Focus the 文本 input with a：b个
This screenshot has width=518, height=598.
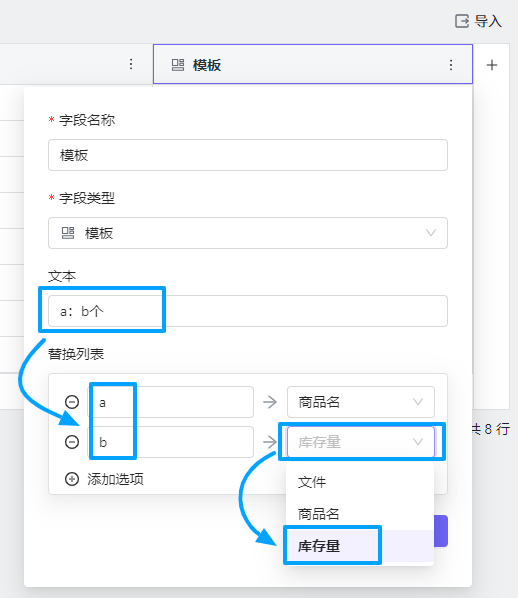tap(248, 311)
